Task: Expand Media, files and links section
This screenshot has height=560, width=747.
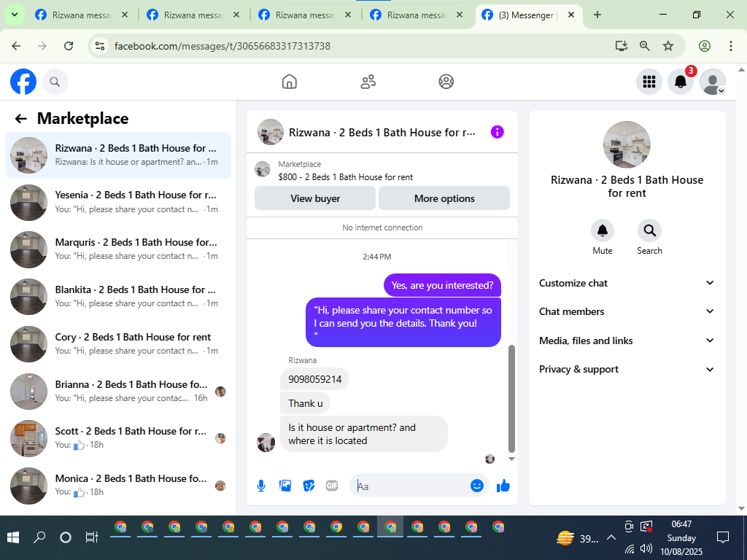Action: coord(627,341)
